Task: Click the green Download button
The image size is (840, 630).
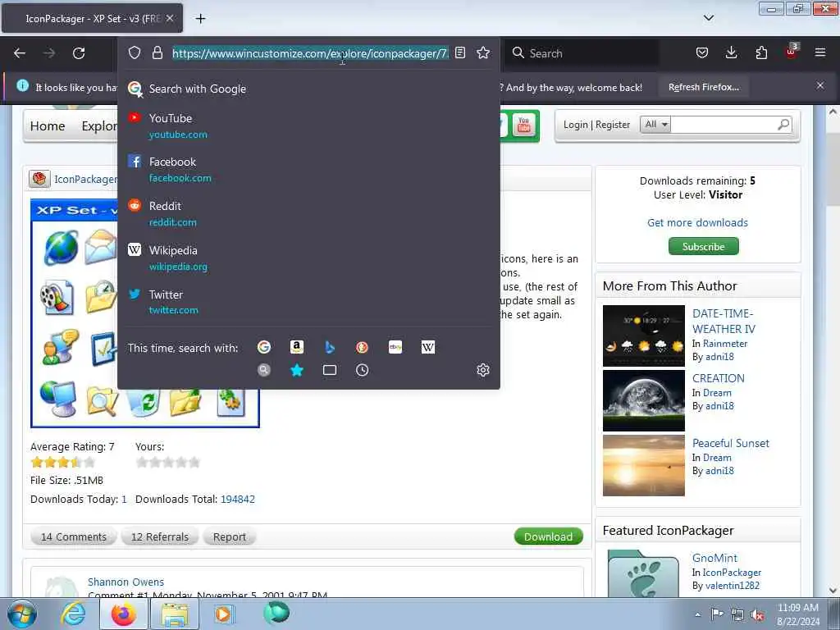Action: pos(548,536)
